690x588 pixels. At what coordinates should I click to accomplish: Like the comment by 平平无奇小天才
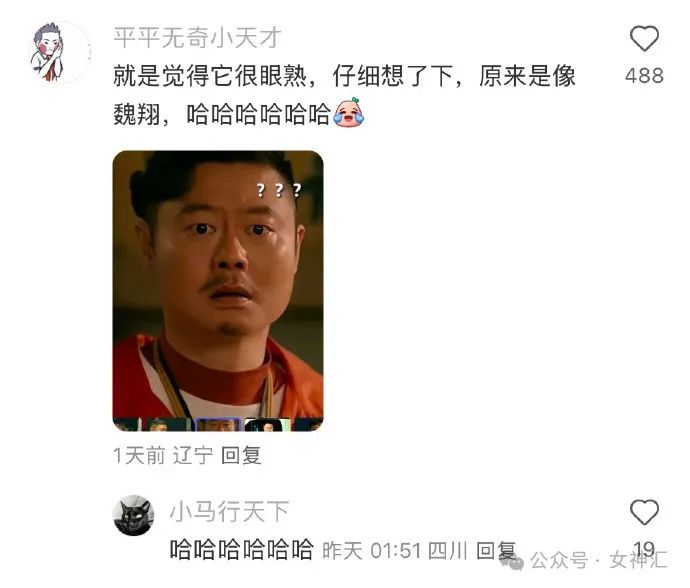644,39
